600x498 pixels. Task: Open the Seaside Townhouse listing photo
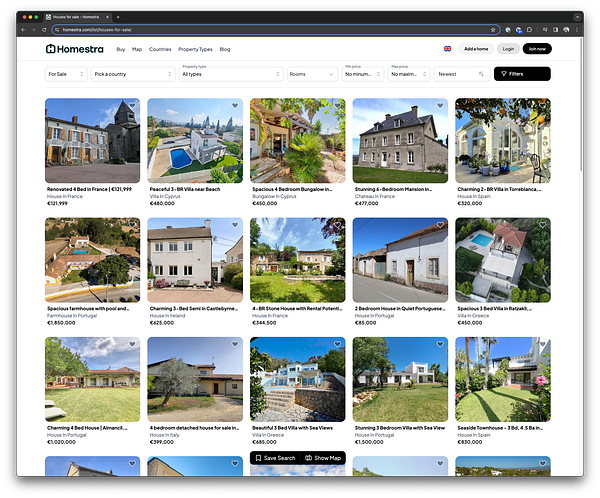(x=503, y=379)
